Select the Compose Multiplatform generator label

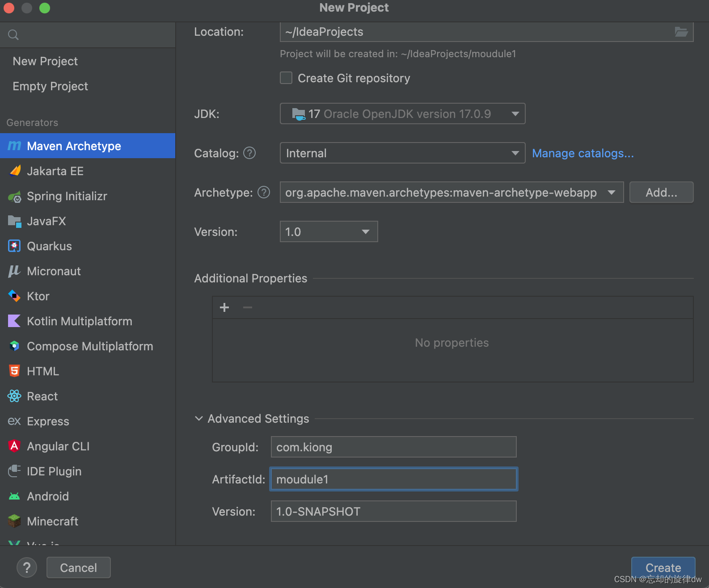pyautogui.click(x=90, y=346)
